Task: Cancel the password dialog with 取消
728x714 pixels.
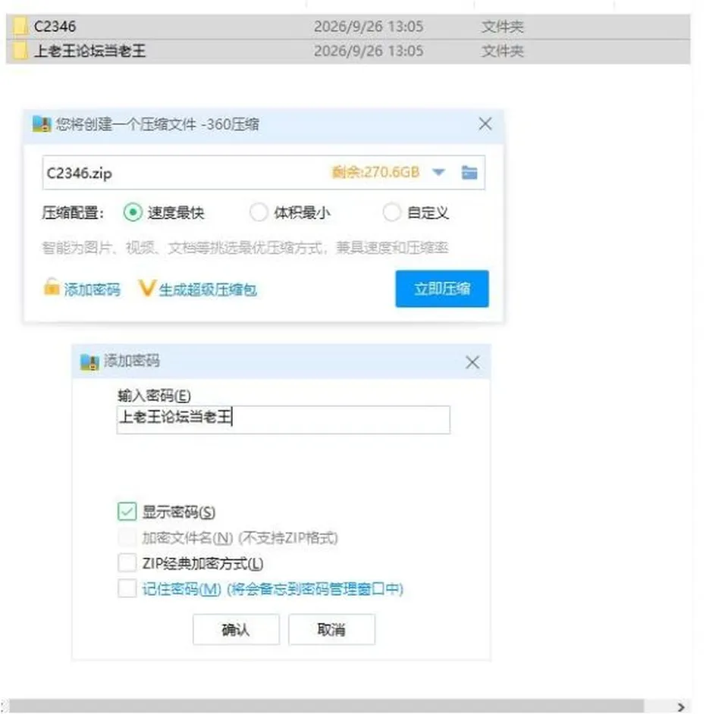Action: [331, 630]
